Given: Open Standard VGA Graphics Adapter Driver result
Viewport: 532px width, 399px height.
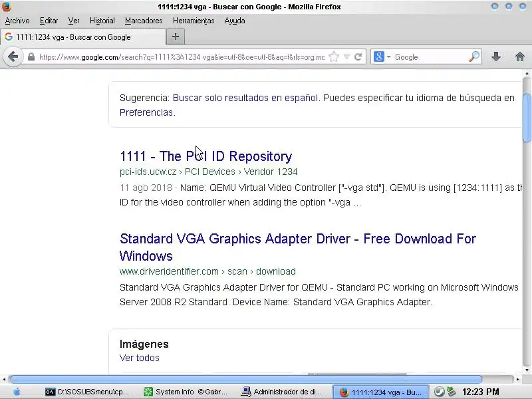Looking at the screenshot, I should [x=298, y=247].
